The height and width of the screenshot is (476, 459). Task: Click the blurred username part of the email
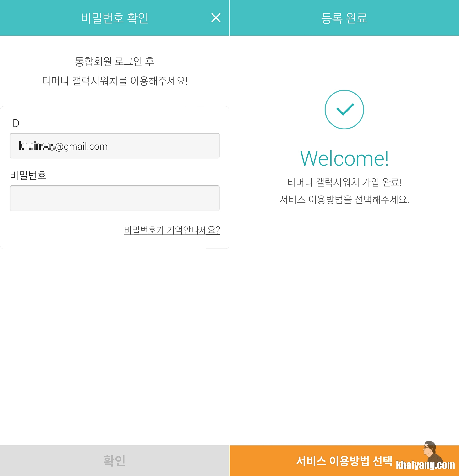click(x=36, y=146)
